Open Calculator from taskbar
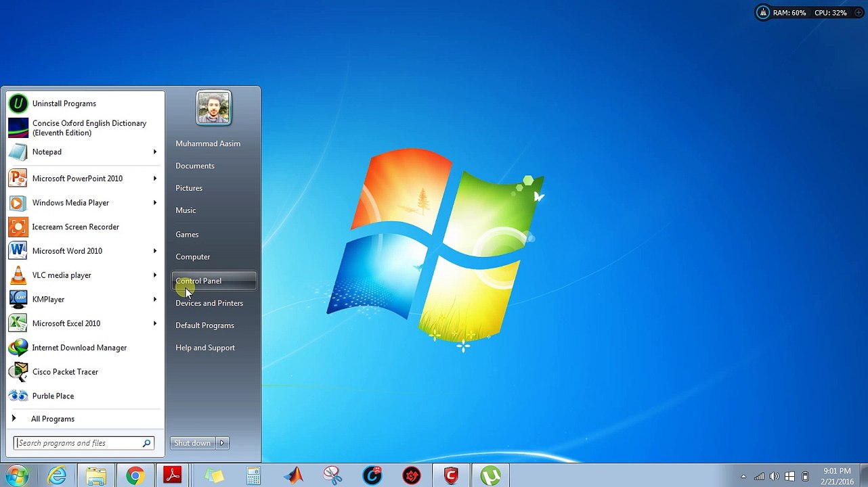The image size is (868, 487). tap(253, 476)
